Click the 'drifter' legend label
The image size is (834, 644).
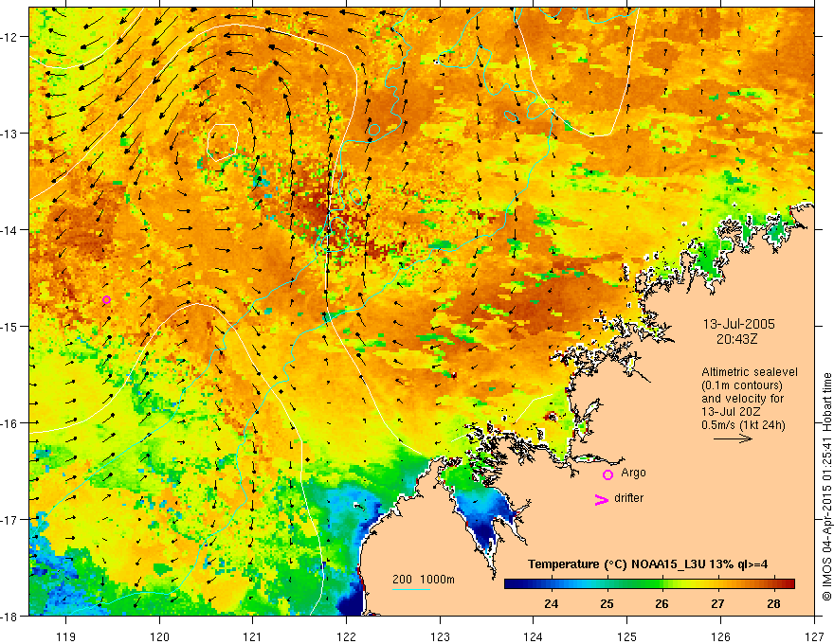click(x=628, y=498)
